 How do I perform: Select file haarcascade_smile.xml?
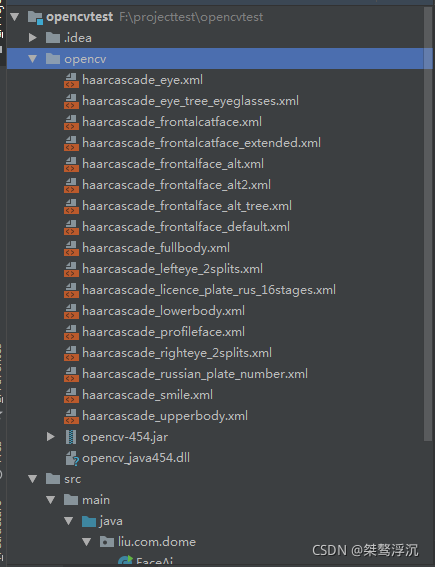(x=148, y=395)
